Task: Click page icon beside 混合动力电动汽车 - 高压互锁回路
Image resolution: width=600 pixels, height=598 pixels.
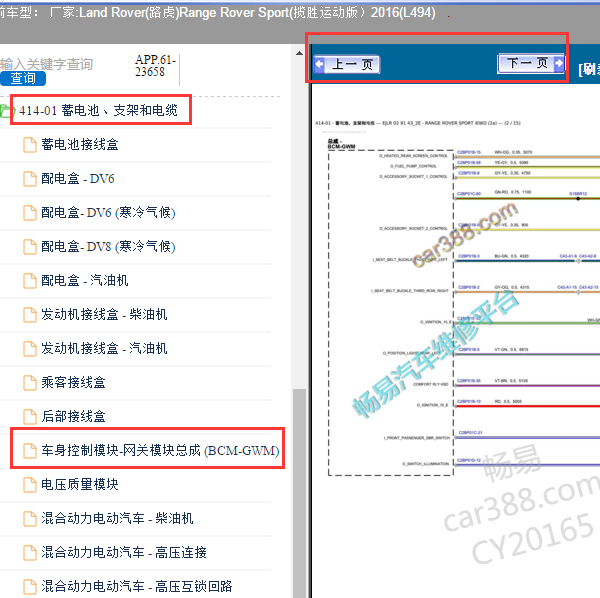Action: click(x=30, y=587)
